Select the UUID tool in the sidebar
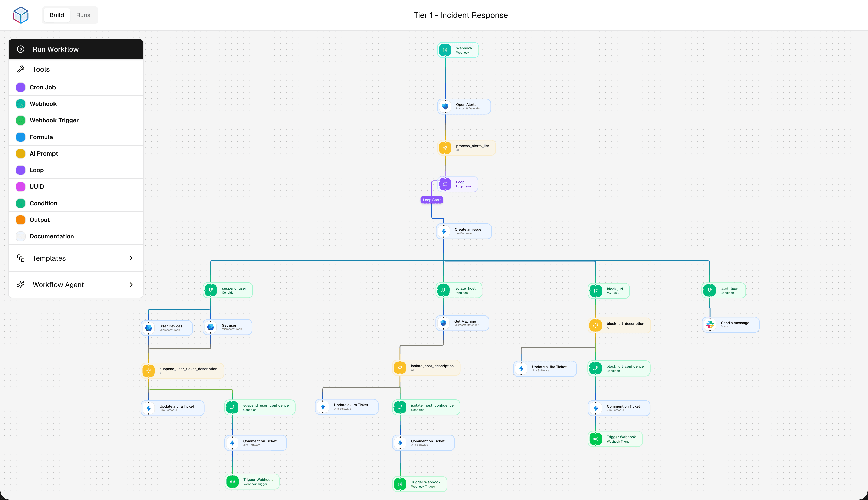Image resolution: width=868 pixels, height=500 pixels. tap(37, 186)
